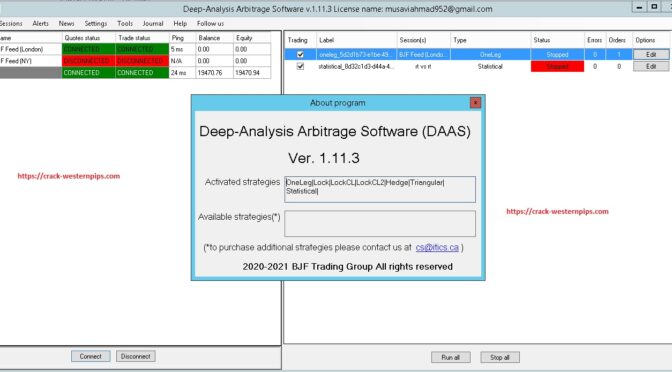Open the Help menu
This screenshot has width=672, height=372.
(180, 24)
